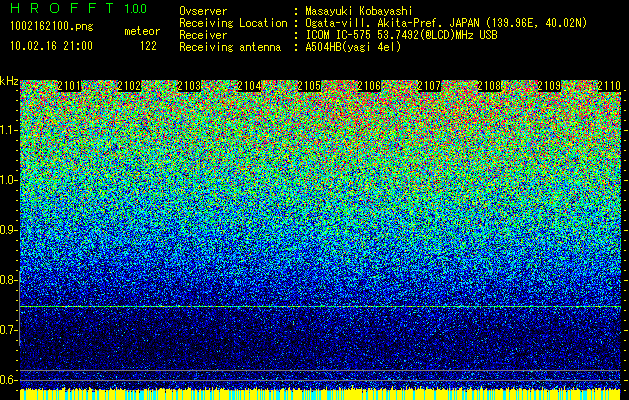Click the 2110 time marker
The width and height of the screenshot is (629, 400).
click(x=609, y=86)
